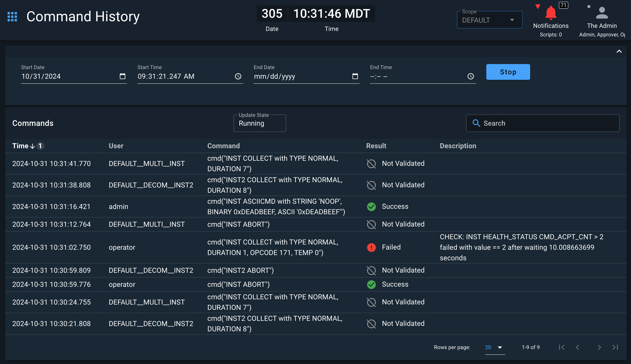Go to previous page of commands

pos(578,347)
